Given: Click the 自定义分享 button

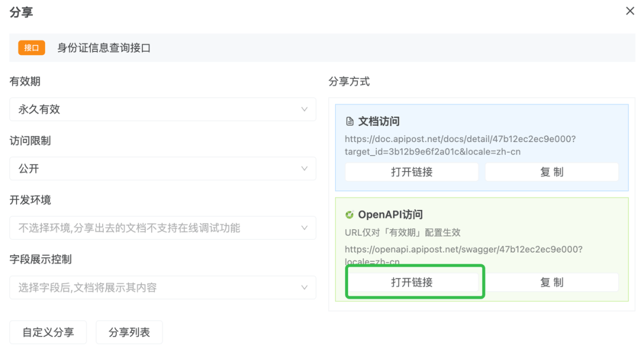Looking at the screenshot, I should point(48,332).
